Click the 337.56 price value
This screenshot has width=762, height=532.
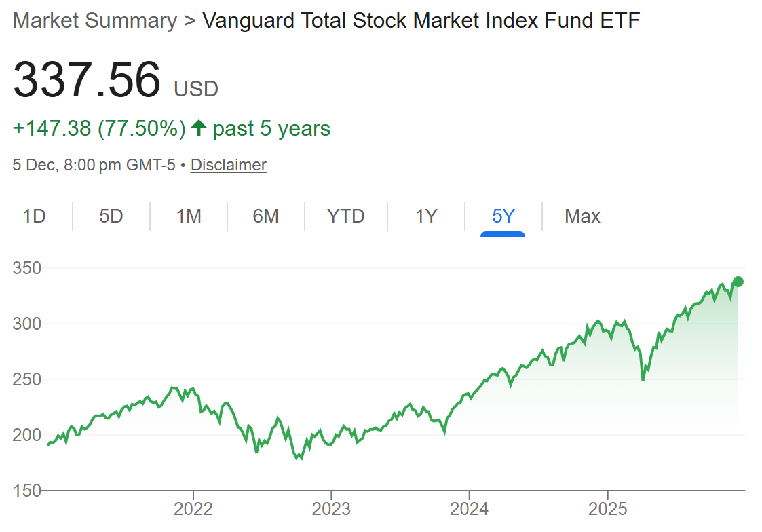pos(87,80)
